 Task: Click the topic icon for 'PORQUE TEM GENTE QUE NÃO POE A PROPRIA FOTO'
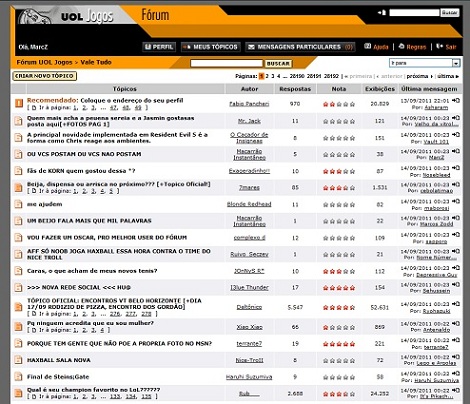point(18,343)
